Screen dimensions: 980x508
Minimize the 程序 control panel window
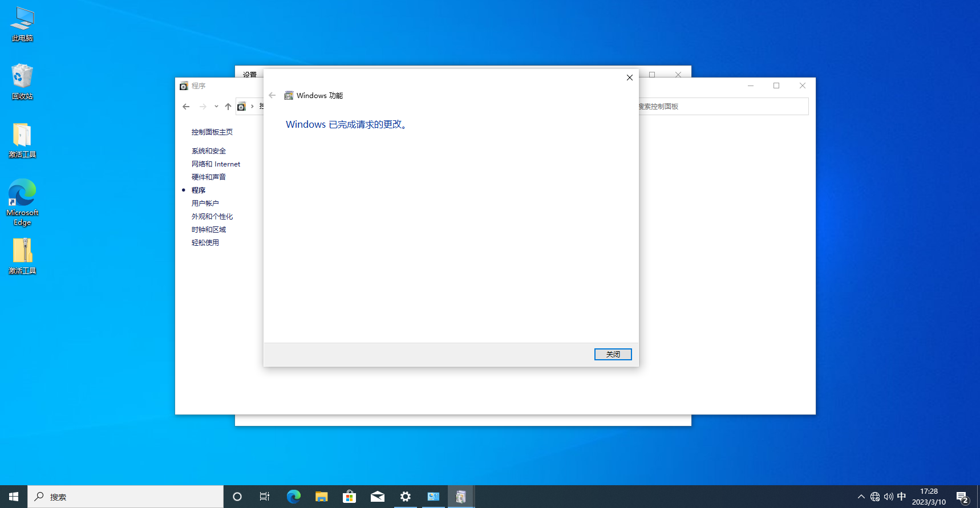click(x=751, y=86)
